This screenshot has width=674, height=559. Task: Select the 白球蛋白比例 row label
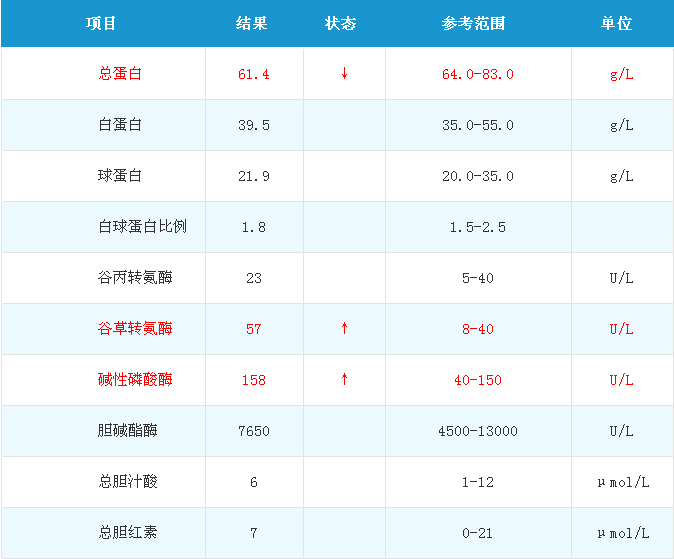tap(142, 227)
